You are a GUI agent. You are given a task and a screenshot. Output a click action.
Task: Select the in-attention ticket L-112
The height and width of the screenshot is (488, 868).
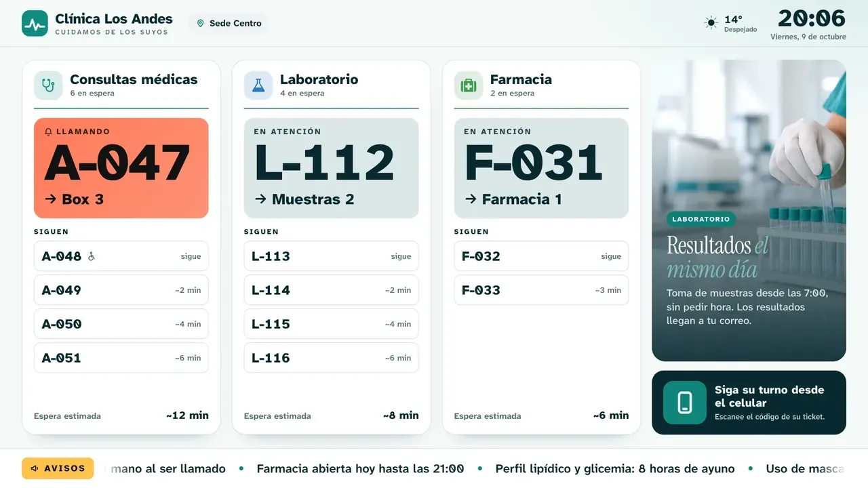pos(332,168)
